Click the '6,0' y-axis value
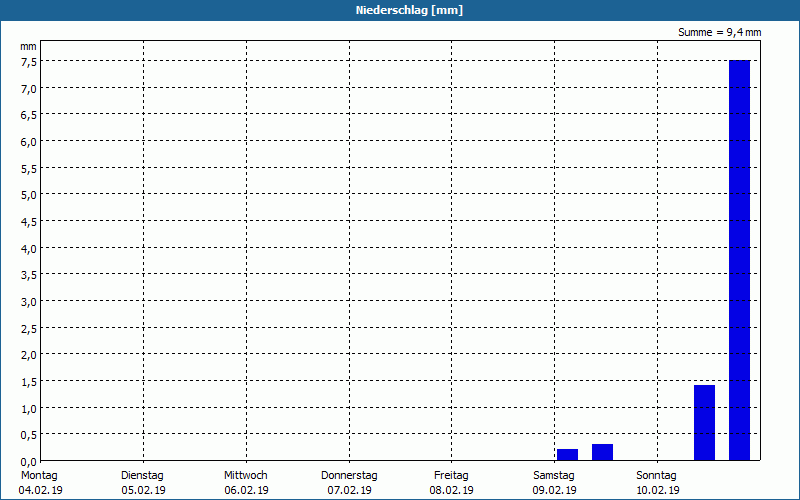This screenshot has width=800, height=500. click(29, 142)
